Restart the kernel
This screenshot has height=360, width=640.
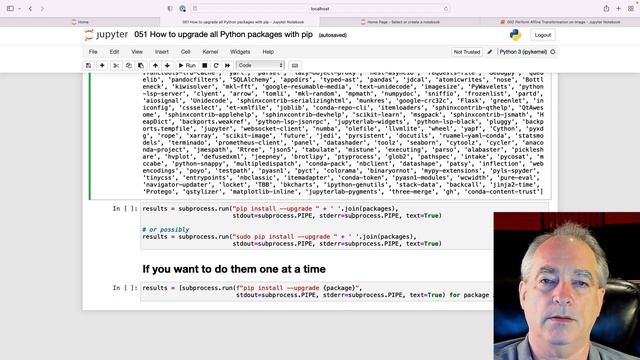click(x=216, y=65)
